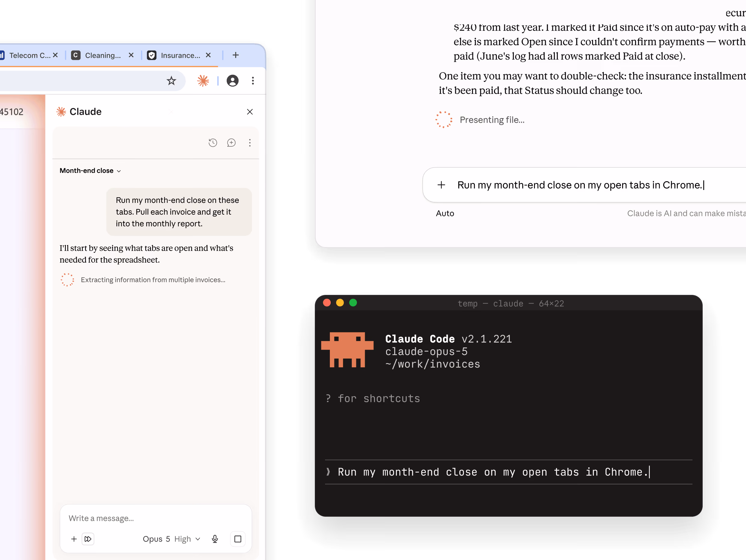Click the terminal prompt input line
Screen dimensions: 746x560
508,472
